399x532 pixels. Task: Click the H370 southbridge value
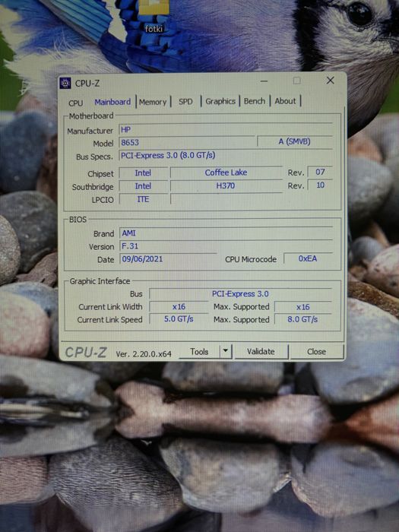tap(226, 185)
